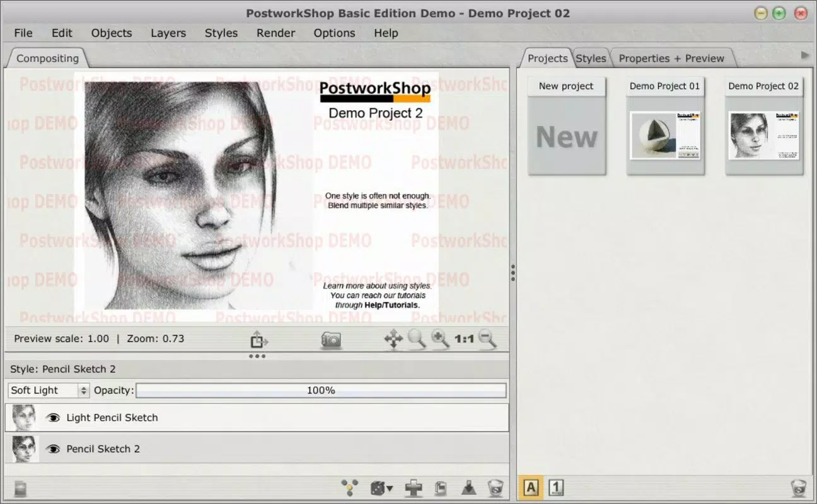Click the plus add layer icon
This screenshot has height=504, width=817.
coord(414,488)
